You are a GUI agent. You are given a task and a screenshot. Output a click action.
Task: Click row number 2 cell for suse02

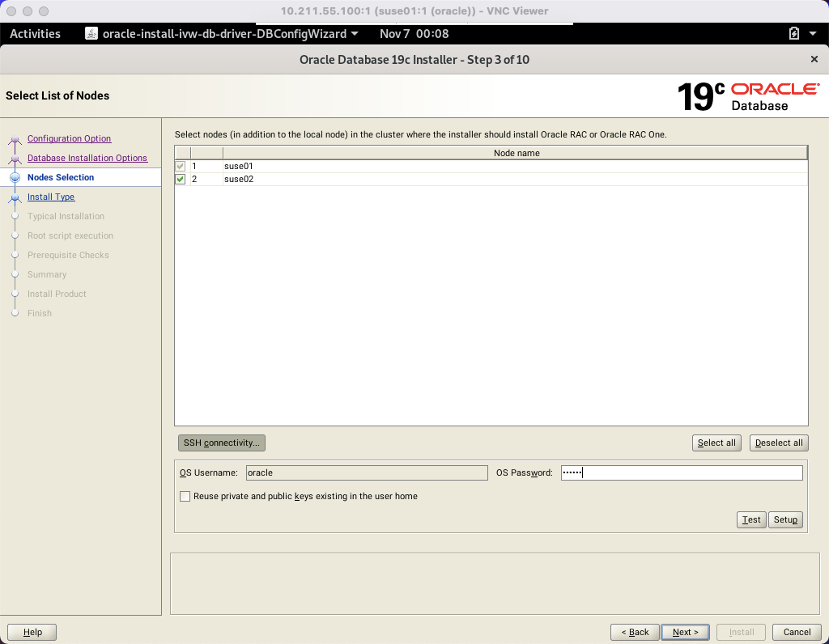(206, 179)
